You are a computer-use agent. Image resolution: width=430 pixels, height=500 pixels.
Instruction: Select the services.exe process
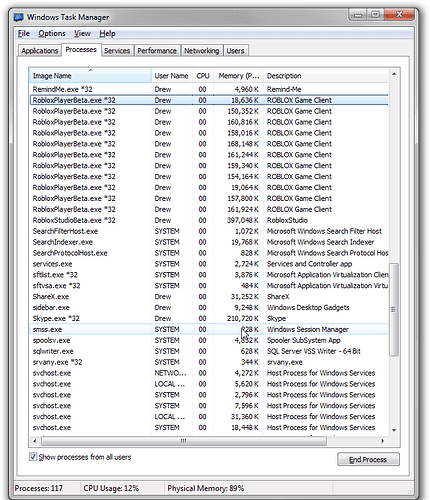(x=209, y=264)
